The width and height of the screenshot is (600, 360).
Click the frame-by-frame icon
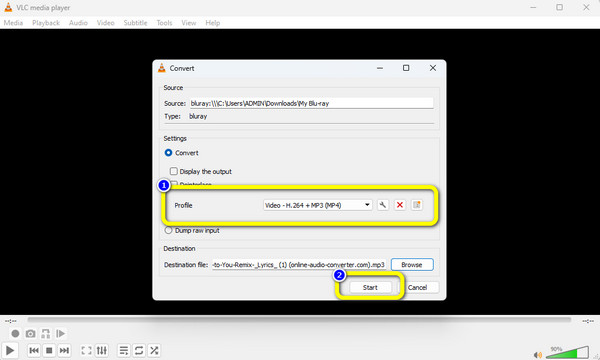point(60,334)
